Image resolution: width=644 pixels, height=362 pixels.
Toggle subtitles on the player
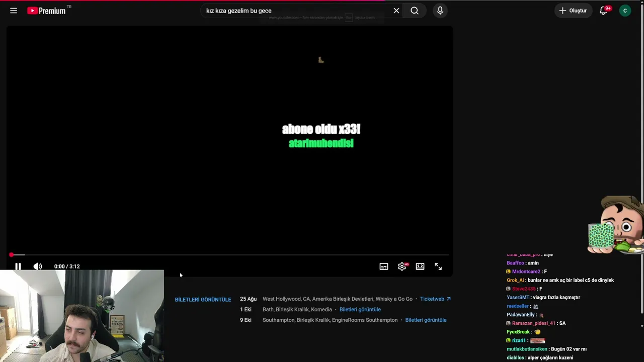tap(384, 266)
